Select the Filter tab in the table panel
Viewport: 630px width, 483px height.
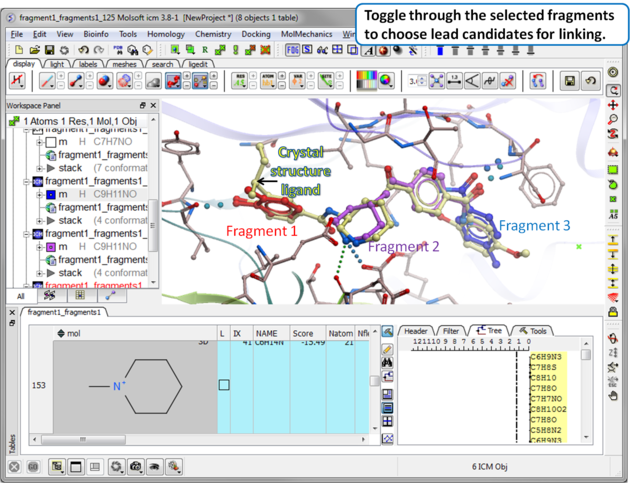point(451,331)
